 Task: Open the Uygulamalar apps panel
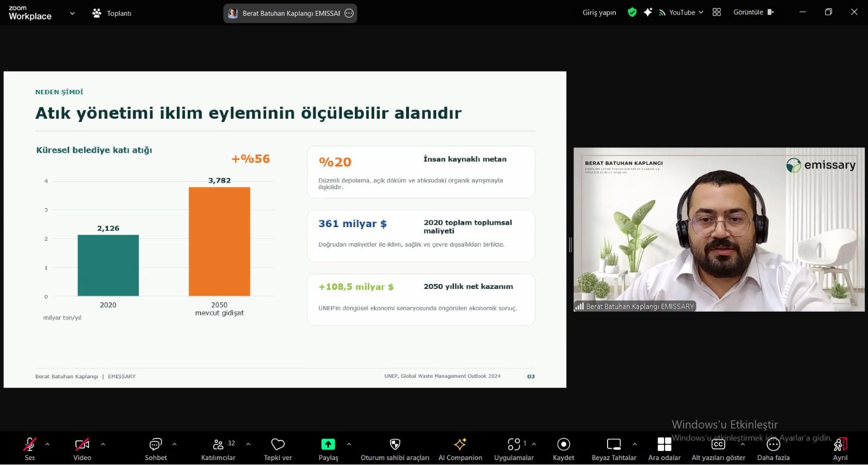[514, 445]
